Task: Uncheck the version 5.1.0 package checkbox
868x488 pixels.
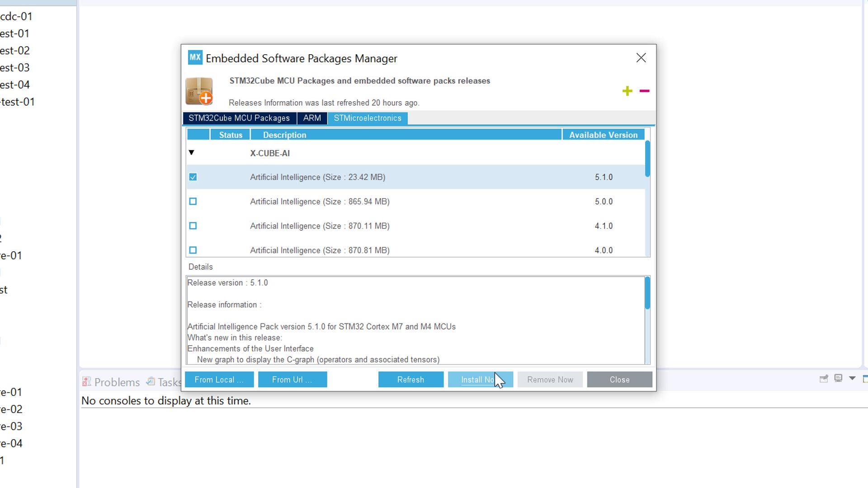Action: (x=193, y=177)
